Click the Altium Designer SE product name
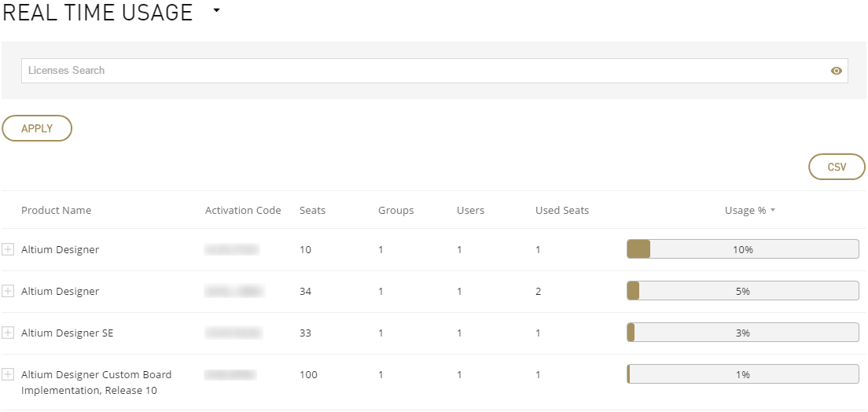 [x=67, y=333]
